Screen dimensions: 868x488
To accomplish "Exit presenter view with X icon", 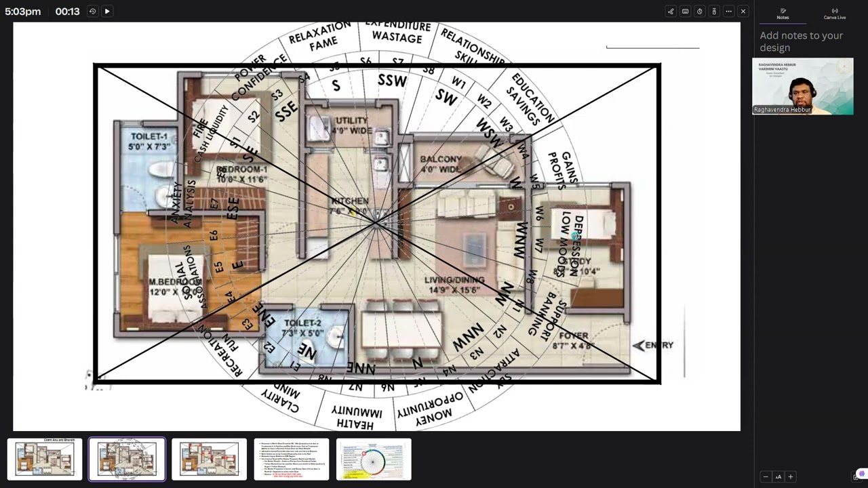I will coord(743,12).
